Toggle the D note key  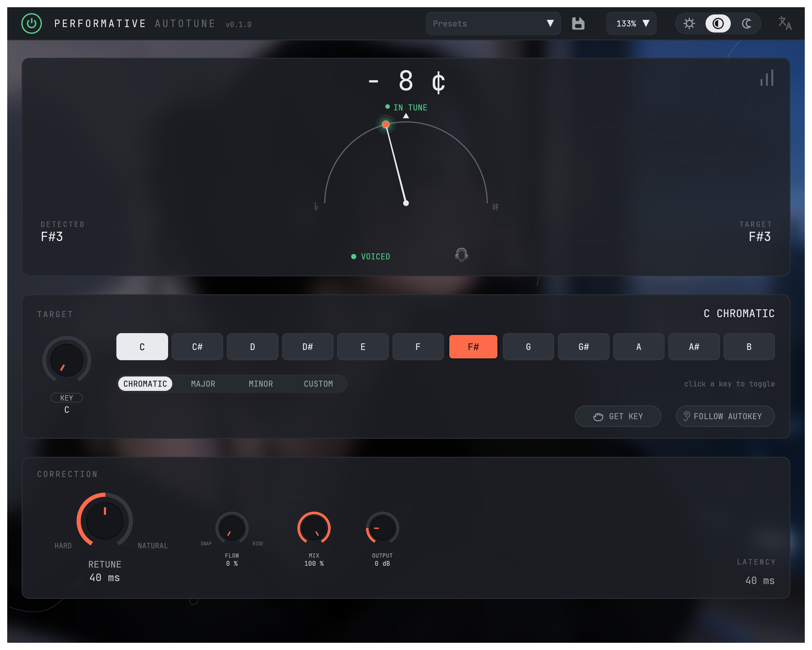[x=252, y=347]
